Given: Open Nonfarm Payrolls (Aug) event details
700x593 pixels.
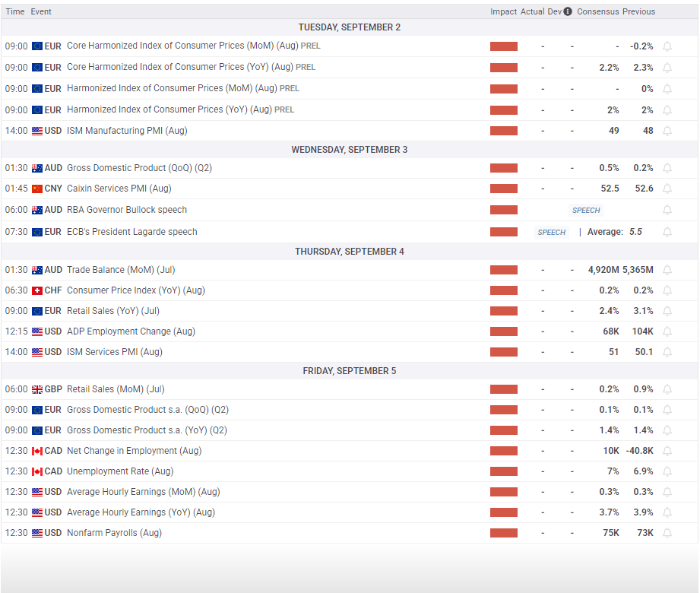Looking at the screenshot, I should [114, 533].
